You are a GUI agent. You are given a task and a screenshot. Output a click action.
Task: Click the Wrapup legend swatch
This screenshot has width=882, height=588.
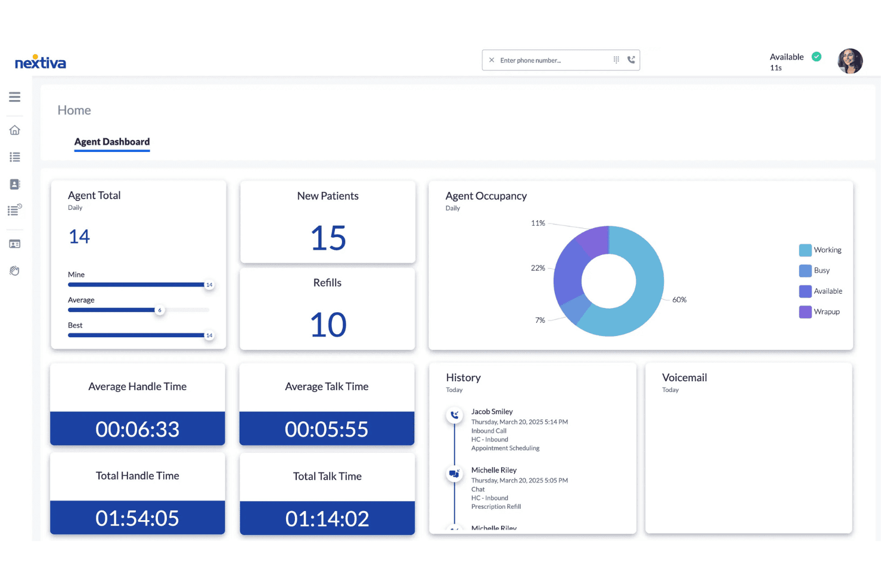click(x=805, y=312)
